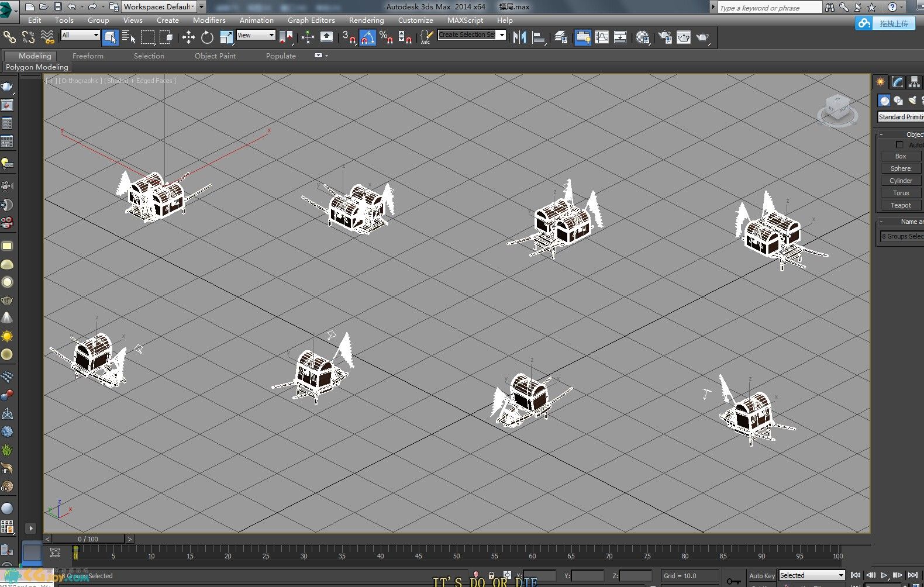
Task: Open Select by Name dialog icon
Action: point(129,37)
